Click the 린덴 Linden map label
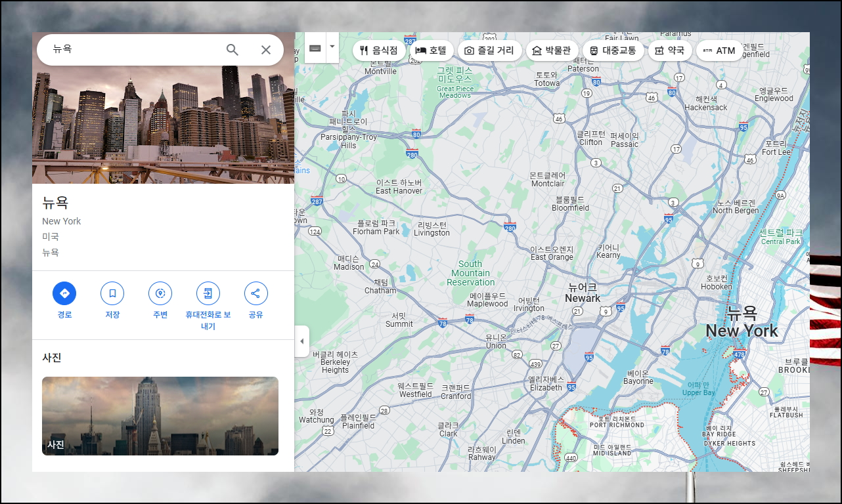The image size is (842, 504). [x=514, y=436]
